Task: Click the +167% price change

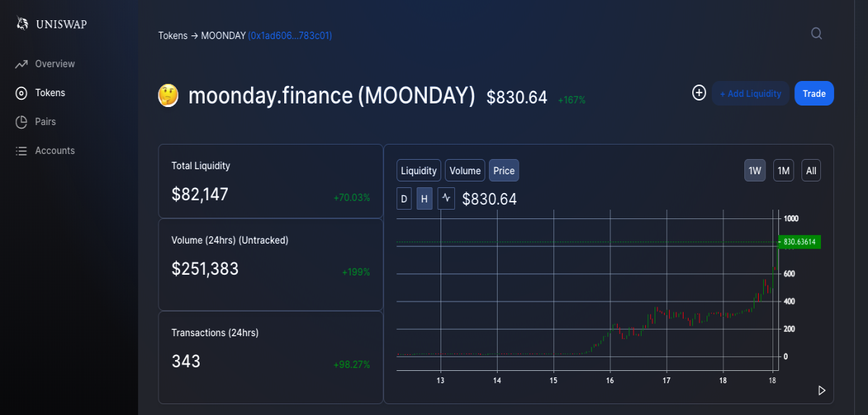Action: click(571, 100)
